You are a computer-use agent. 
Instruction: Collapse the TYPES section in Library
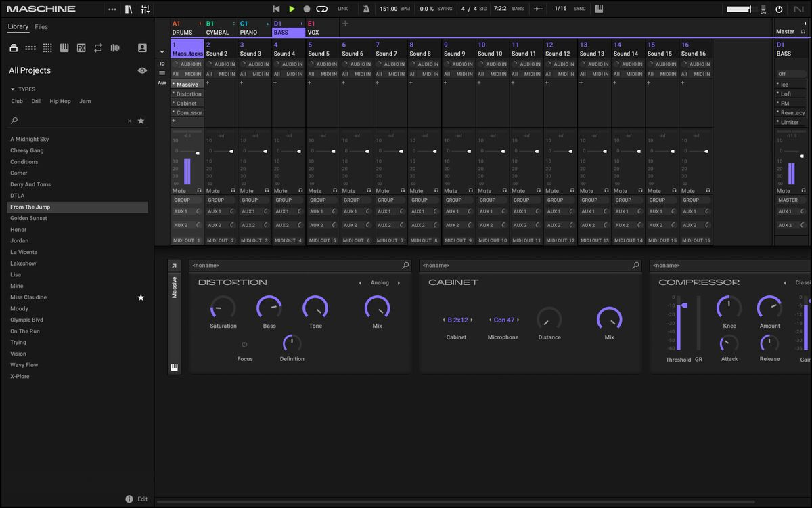pyautogui.click(x=12, y=89)
